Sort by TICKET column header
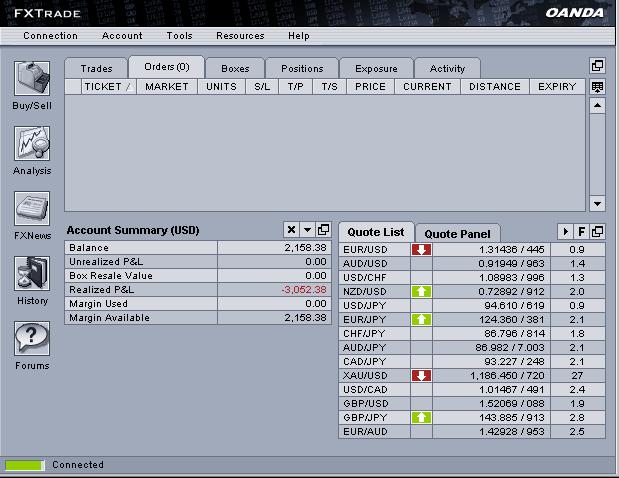This screenshot has height=478, width=619. (109, 87)
